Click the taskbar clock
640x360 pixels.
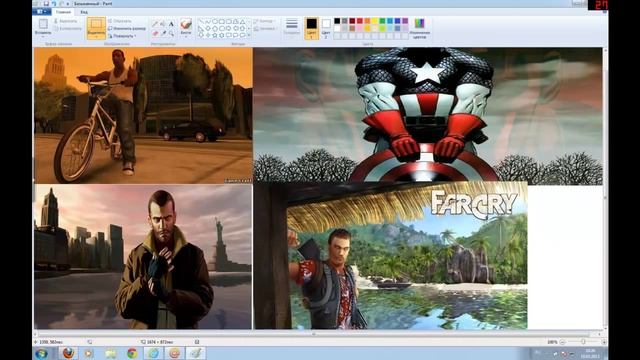pos(590,353)
